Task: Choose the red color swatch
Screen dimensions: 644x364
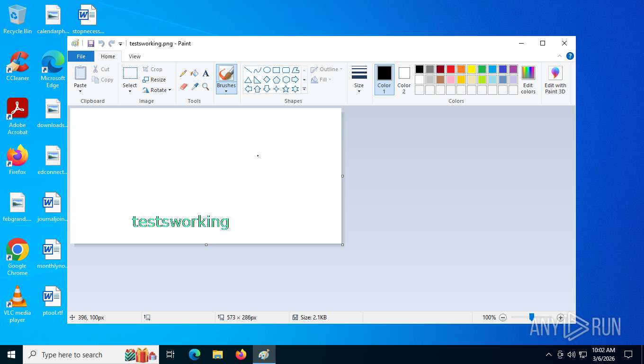Action: (x=451, y=69)
